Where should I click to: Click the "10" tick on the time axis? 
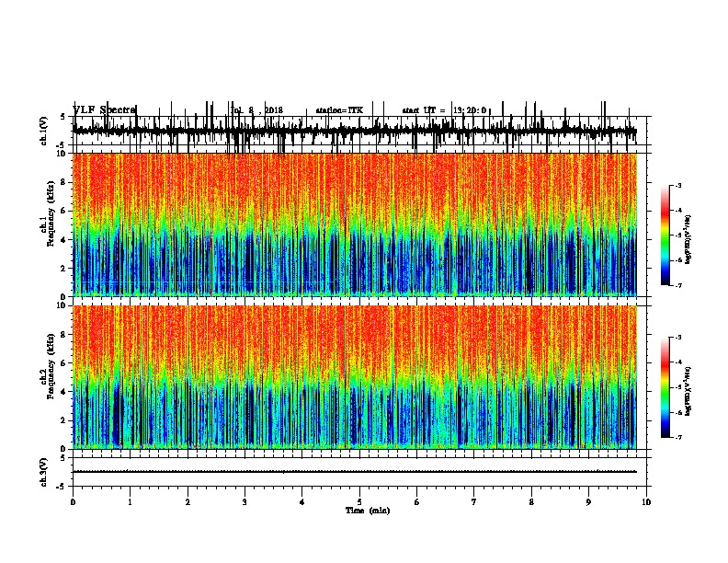(646, 502)
